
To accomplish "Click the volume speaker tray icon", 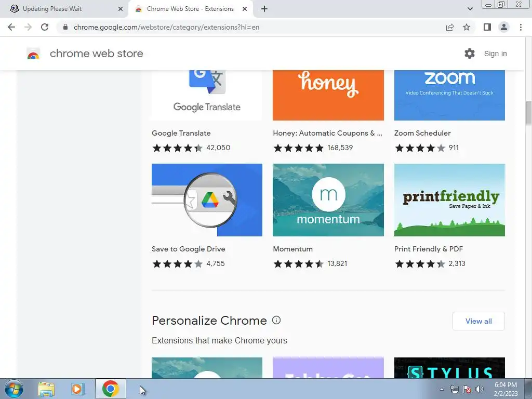I will tap(480, 389).
